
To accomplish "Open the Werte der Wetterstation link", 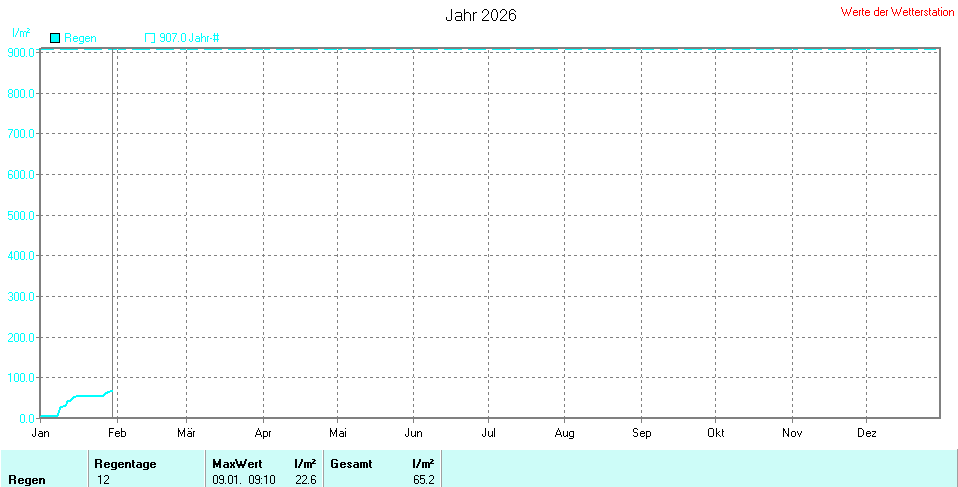I will coord(895,11).
